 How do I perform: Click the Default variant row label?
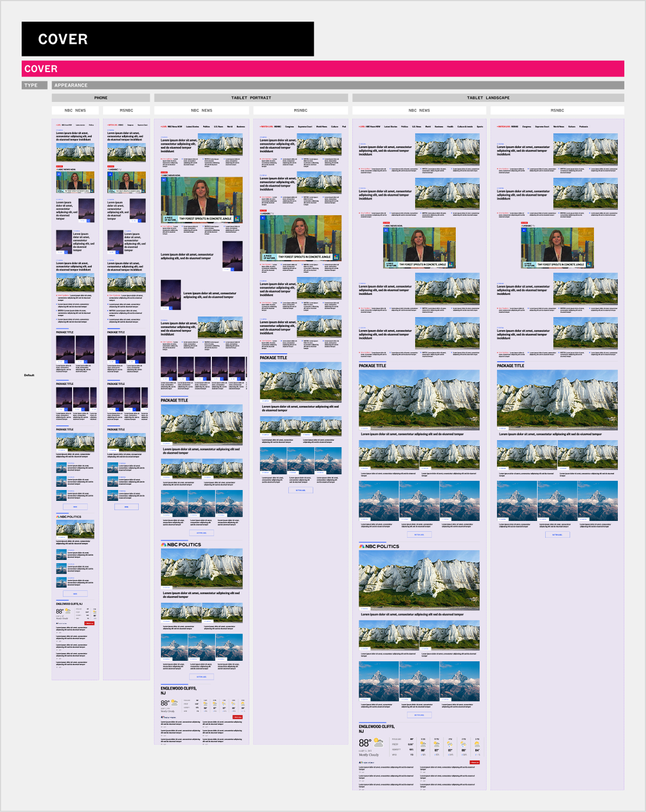click(x=29, y=375)
